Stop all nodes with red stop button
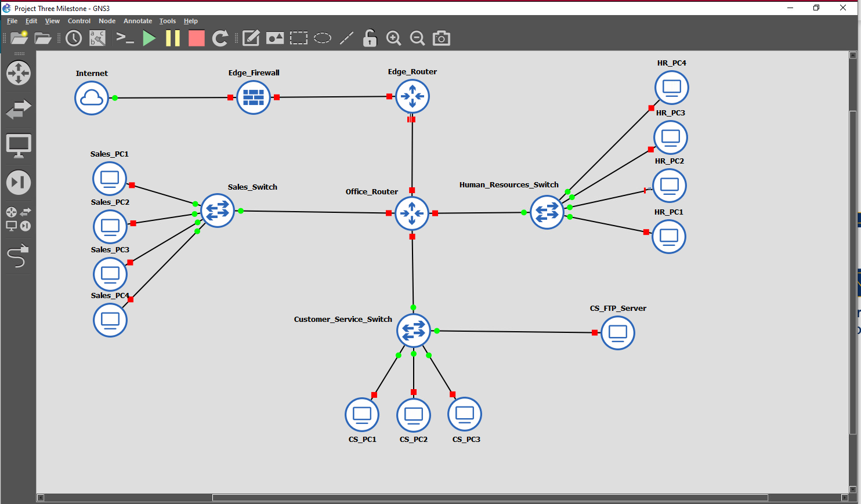The height and width of the screenshot is (504, 861). [197, 38]
